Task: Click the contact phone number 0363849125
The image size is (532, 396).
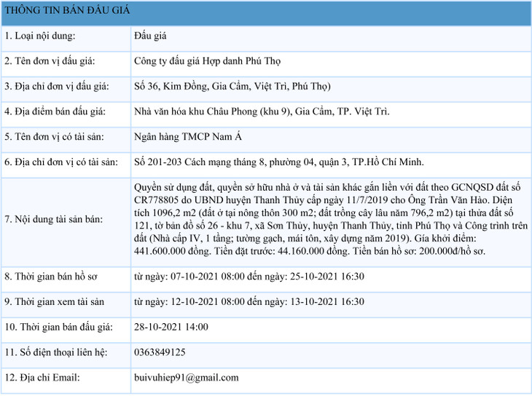Action: [x=160, y=352]
